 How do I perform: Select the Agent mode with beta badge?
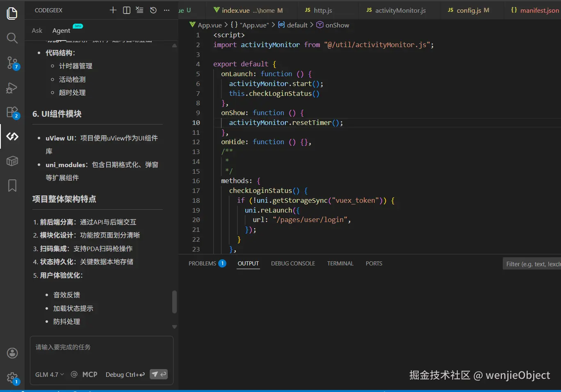click(61, 30)
